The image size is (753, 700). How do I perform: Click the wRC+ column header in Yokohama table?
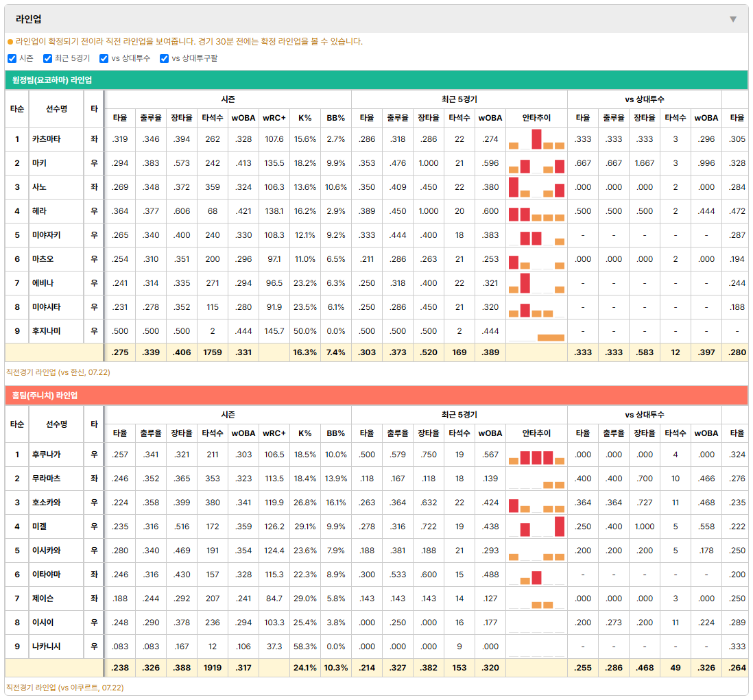coord(274,118)
